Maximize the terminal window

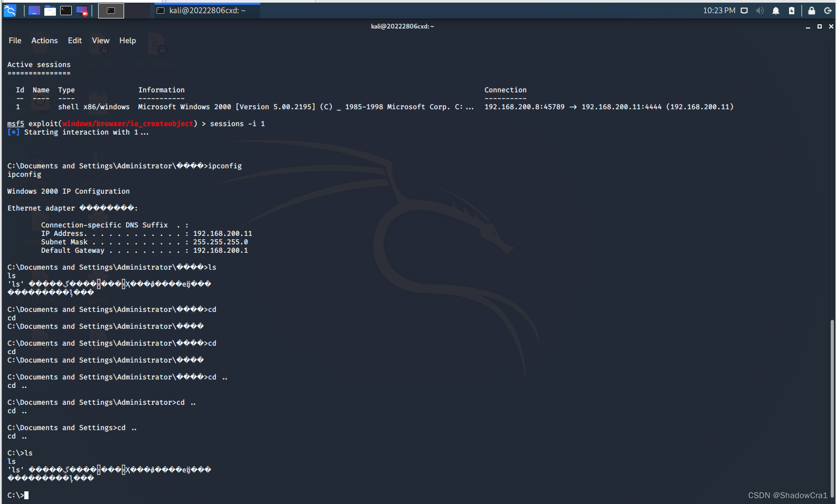coord(820,26)
